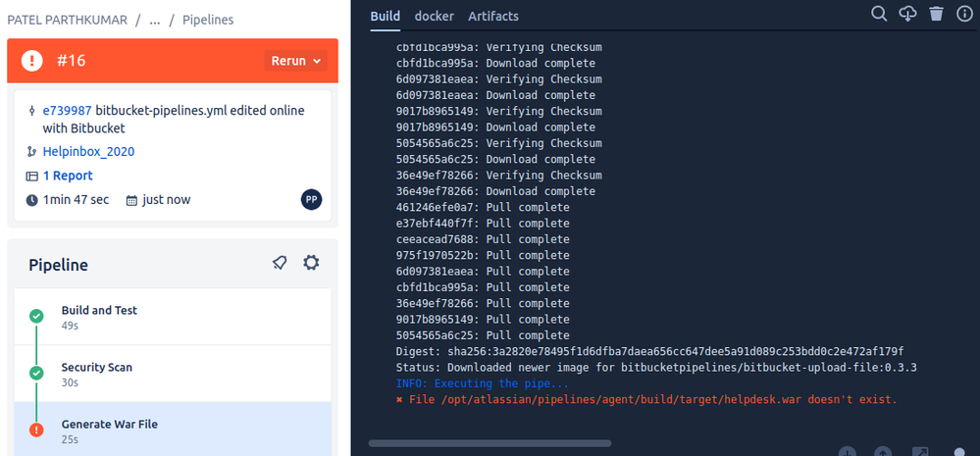980x456 pixels.
Task: Click the Digest sha256 log line
Action: point(649,351)
